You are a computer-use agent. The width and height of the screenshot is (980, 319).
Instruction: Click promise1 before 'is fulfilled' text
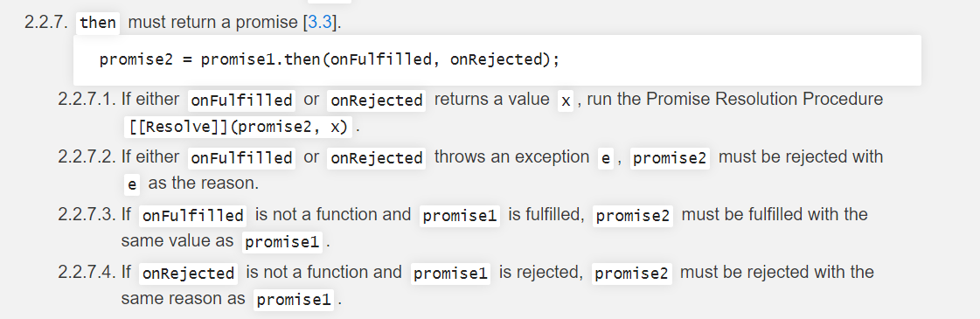459,216
